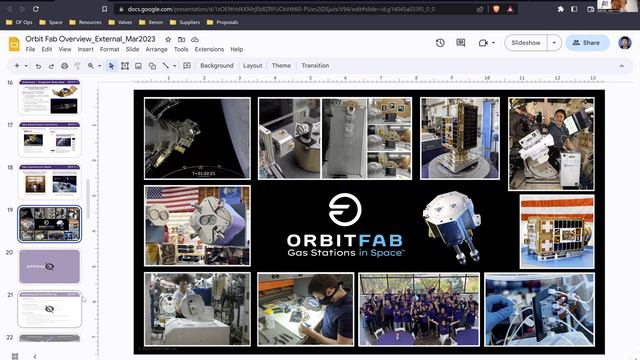The image size is (640, 360).
Task: Click the Theme button
Action: coord(281,66)
